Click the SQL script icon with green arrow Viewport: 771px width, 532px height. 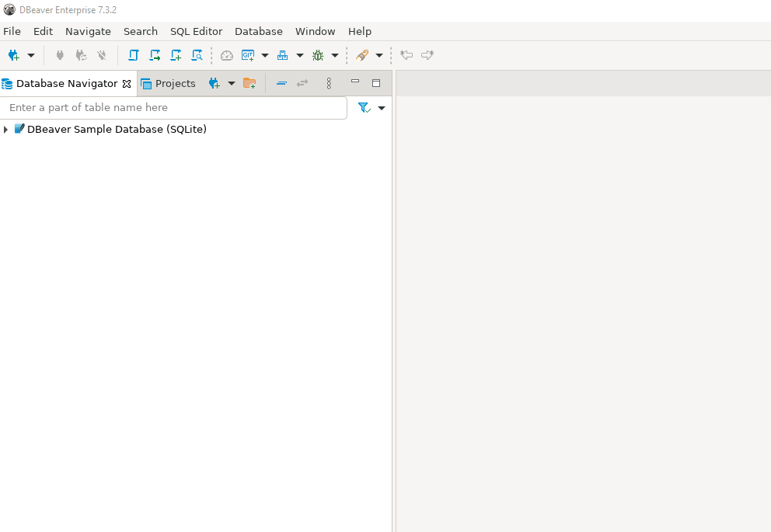(155, 55)
